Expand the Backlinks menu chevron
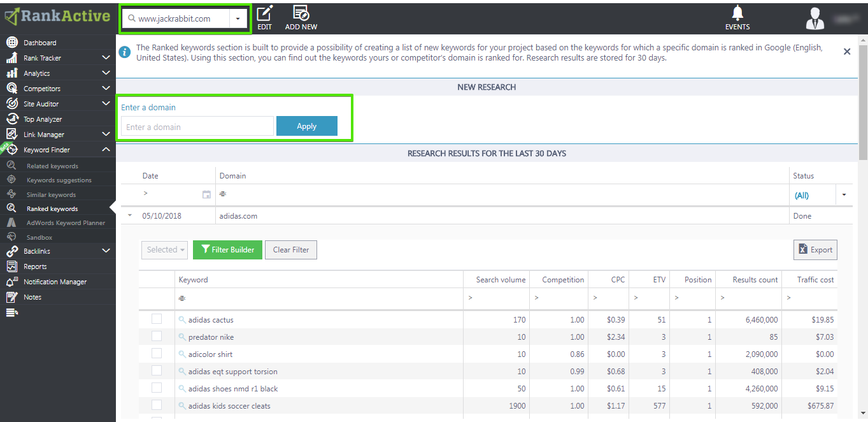 point(106,251)
